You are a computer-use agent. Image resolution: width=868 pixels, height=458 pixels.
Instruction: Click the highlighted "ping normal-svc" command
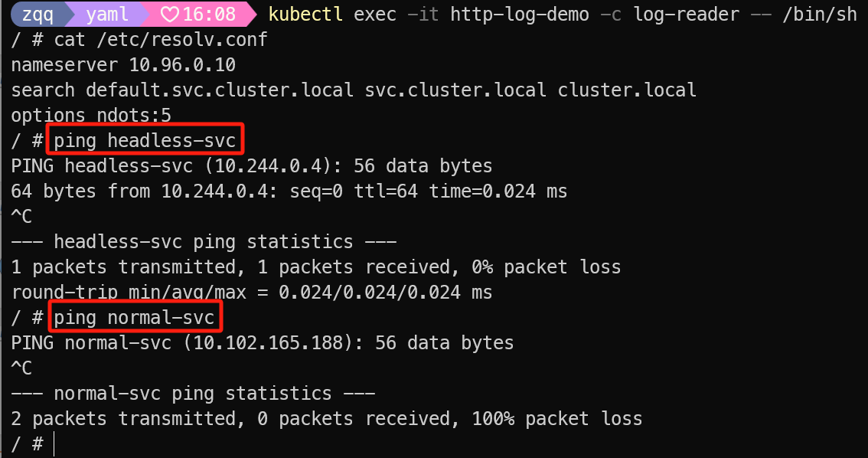(x=134, y=318)
